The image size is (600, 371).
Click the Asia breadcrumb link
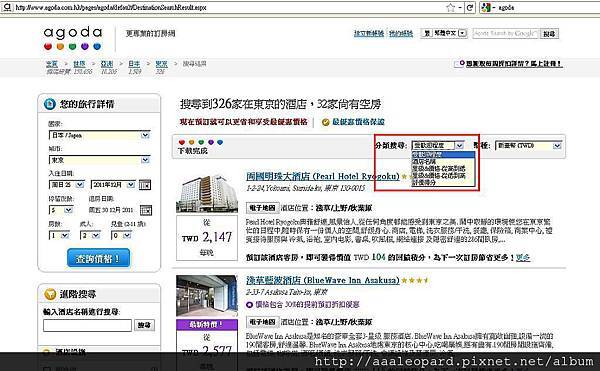(107, 63)
